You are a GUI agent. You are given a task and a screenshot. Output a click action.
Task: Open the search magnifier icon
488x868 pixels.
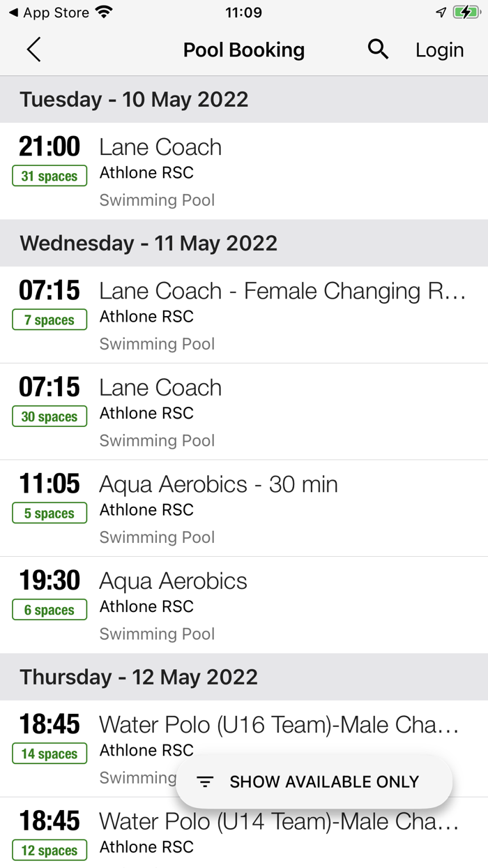tap(378, 50)
